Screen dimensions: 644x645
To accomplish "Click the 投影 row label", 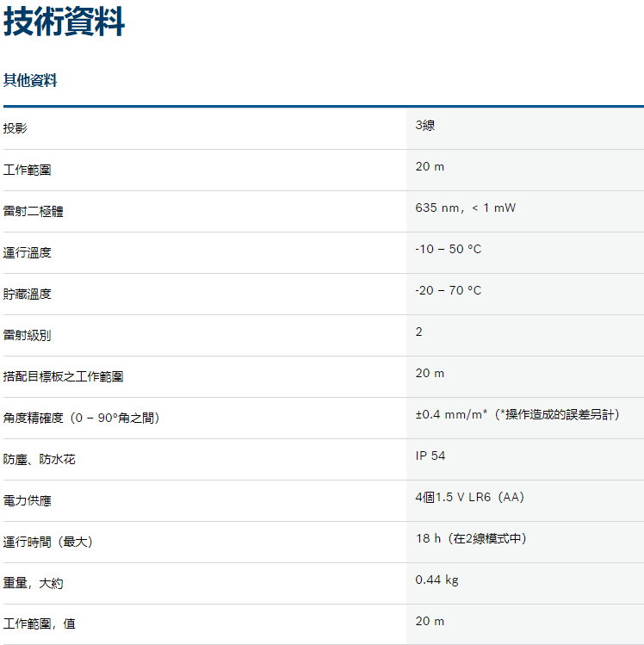I will 15,128.
